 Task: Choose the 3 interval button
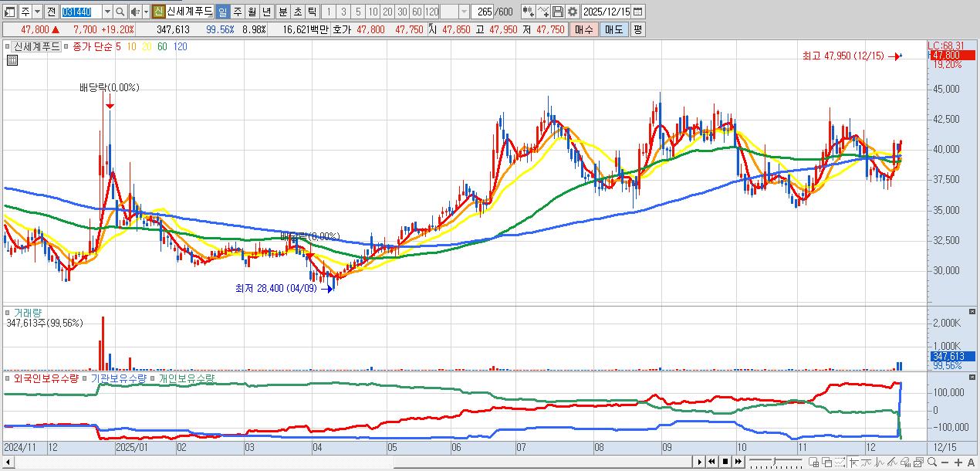(343, 12)
